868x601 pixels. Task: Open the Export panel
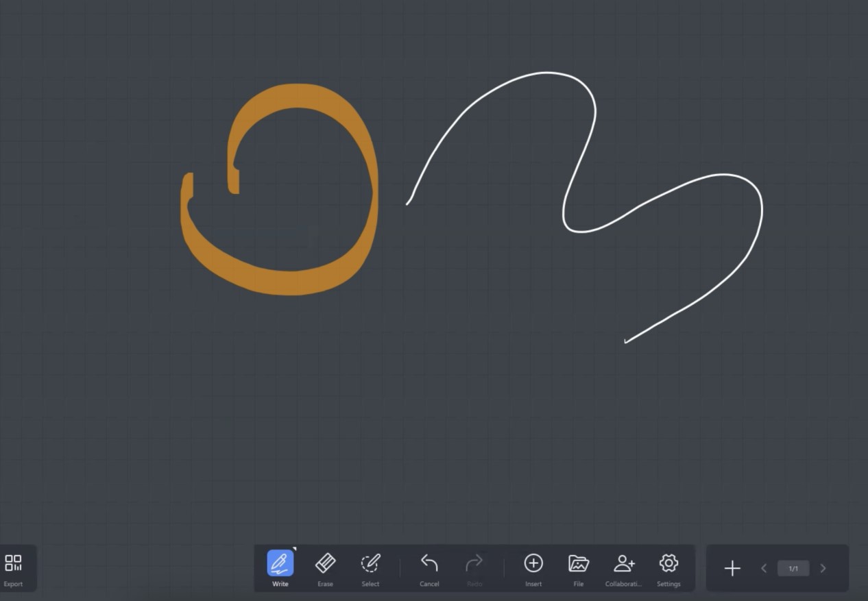coord(13,569)
